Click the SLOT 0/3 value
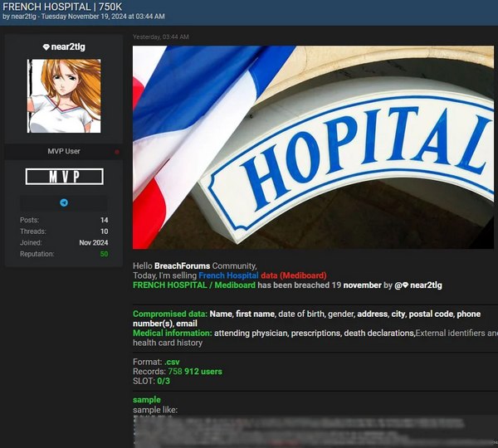 click(164, 381)
